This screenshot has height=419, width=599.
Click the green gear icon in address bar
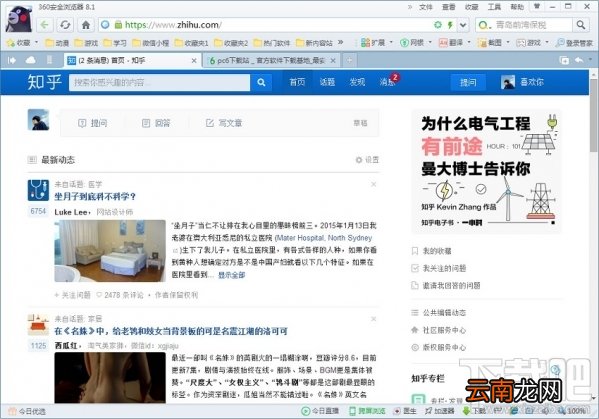click(x=438, y=25)
